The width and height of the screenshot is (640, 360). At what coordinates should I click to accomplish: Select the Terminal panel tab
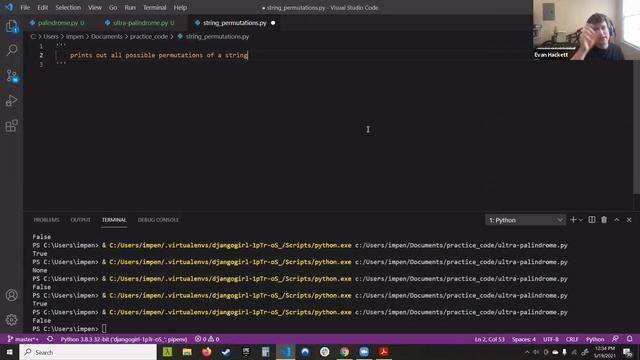pos(114,220)
